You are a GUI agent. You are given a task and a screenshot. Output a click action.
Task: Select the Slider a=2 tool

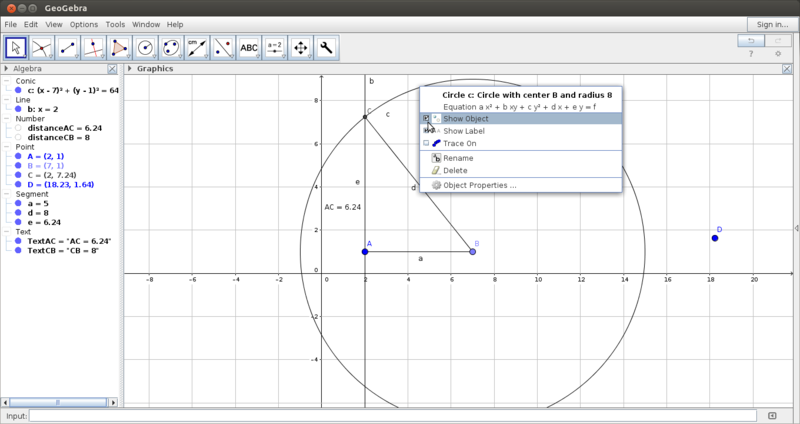275,48
